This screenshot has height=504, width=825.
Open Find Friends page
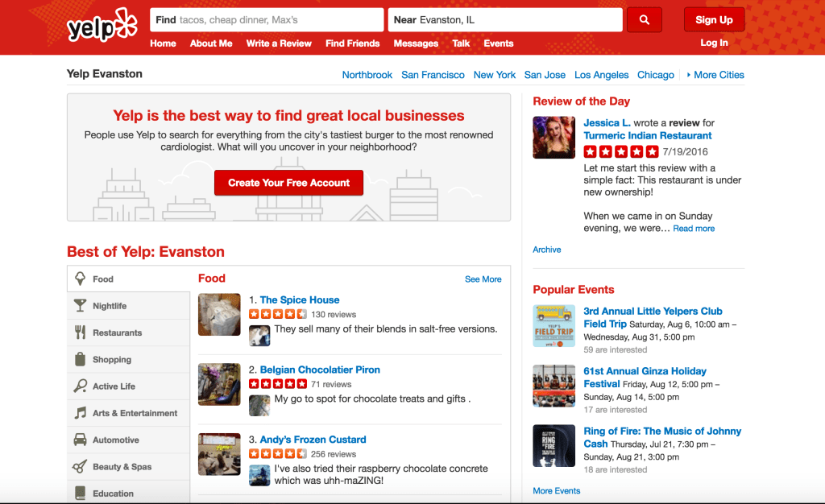353,43
